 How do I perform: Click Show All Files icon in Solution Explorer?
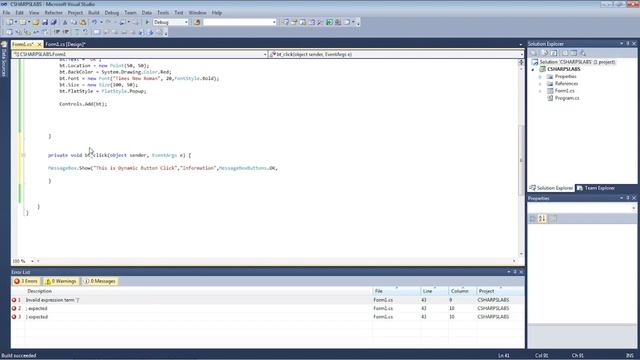point(544,53)
